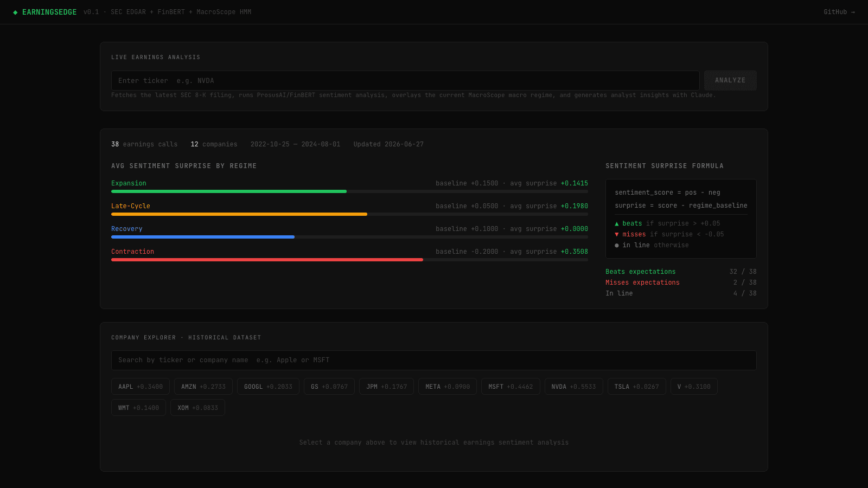Click the green Expansion progress bar
Image resolution: width=868 pixels, height=488 pixels.
point(229,191)
